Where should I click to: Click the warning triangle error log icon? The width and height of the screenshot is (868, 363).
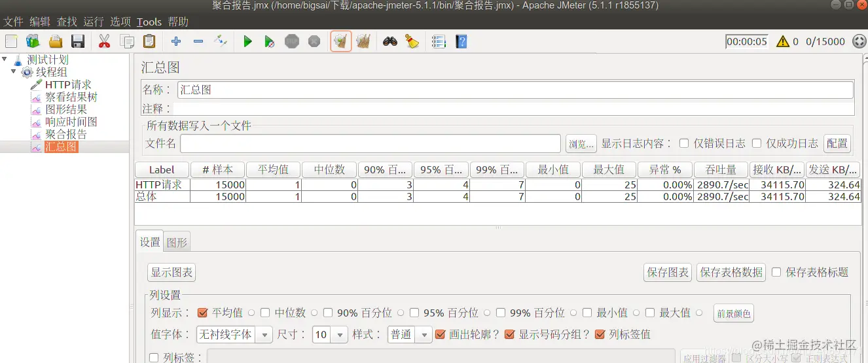783,41
